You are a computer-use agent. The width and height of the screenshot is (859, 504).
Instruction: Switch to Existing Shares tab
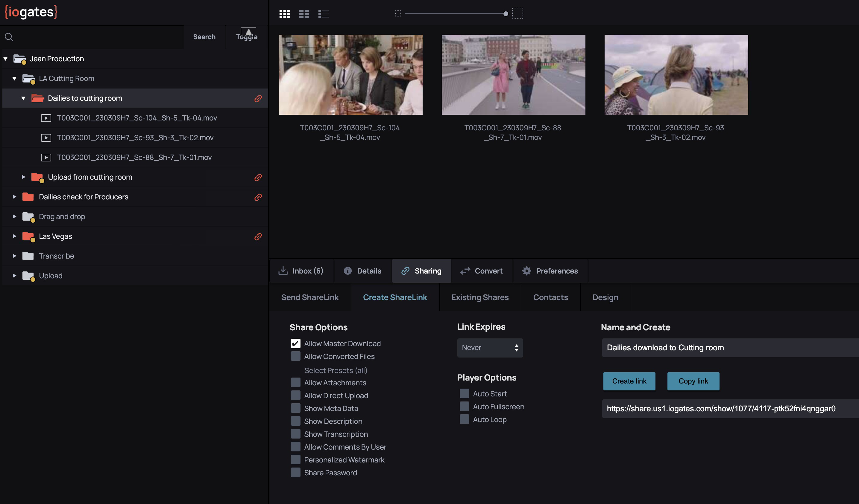pyautogui.click(x=479, y=297)
